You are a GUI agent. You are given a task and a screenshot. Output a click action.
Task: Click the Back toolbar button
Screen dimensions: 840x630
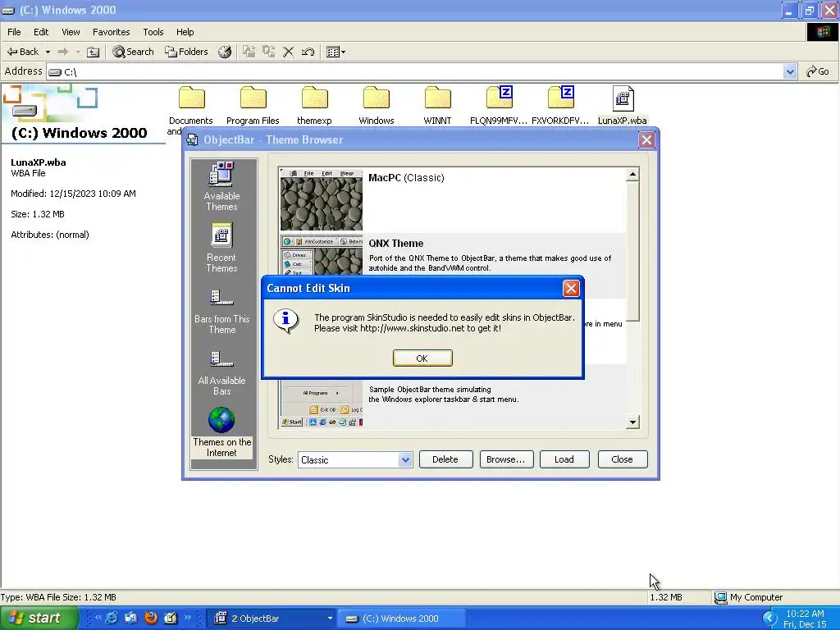(x=22, y=52)
